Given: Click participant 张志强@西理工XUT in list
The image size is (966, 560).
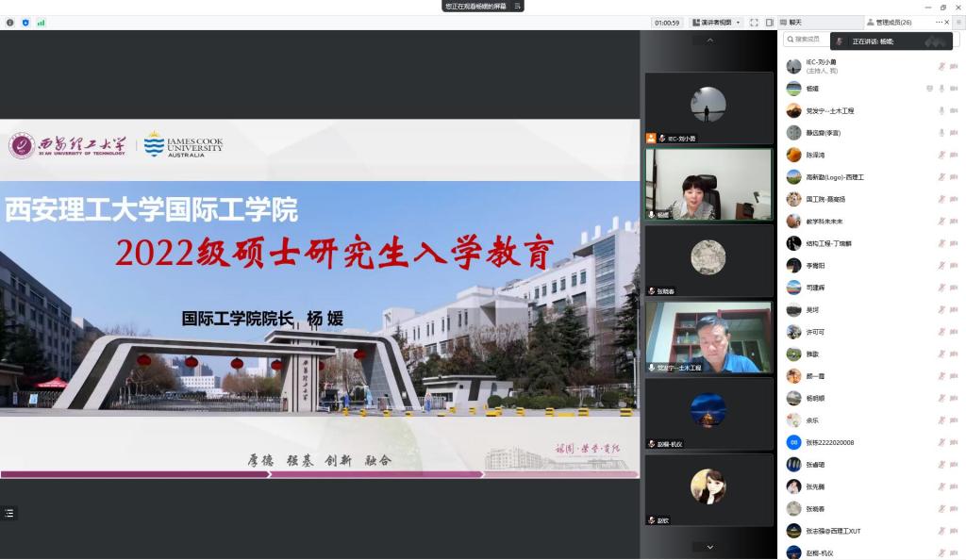Looking at the screenshot, I should click(x=833, y=531).
